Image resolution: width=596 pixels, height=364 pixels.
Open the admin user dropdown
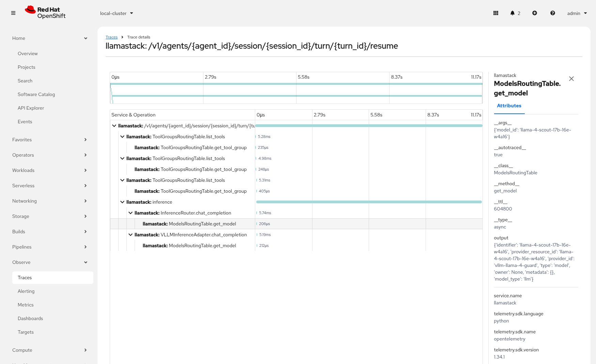tap(577, 13)
